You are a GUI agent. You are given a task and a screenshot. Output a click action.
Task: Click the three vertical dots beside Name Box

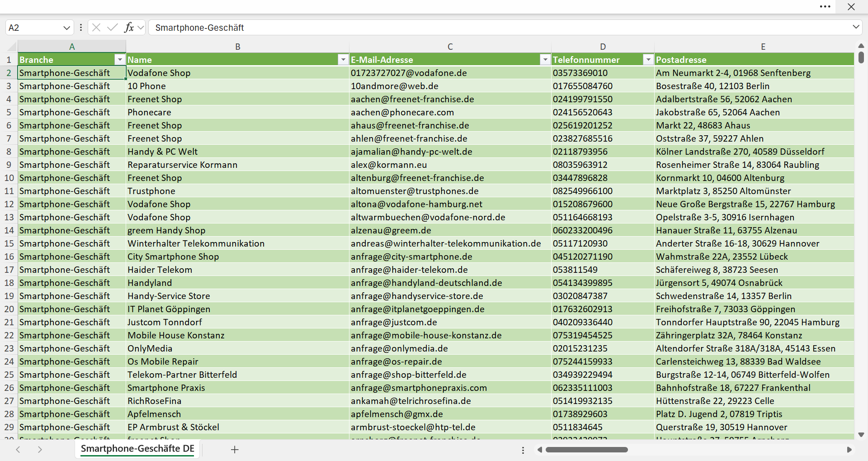81,28
